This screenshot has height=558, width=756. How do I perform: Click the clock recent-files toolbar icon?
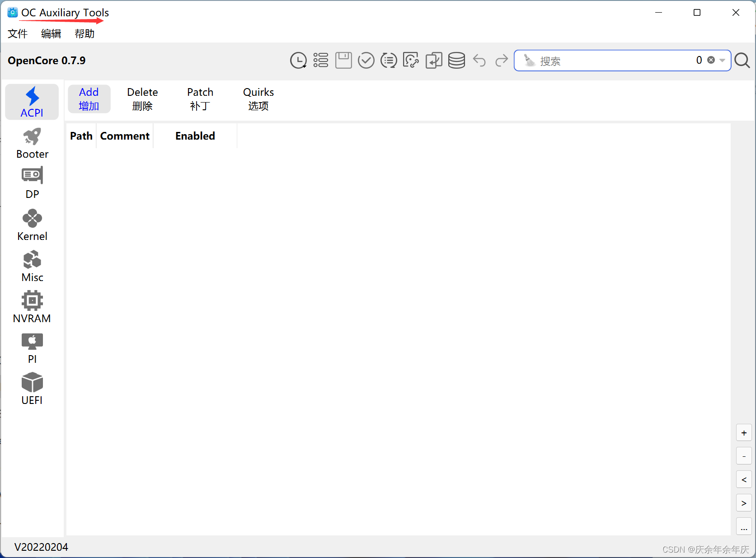point(298,61)
